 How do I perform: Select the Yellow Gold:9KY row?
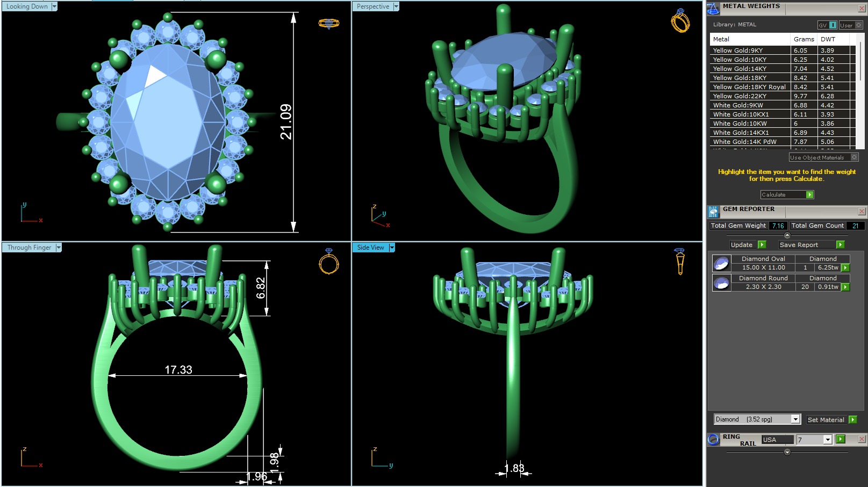[x=783, y=50]
